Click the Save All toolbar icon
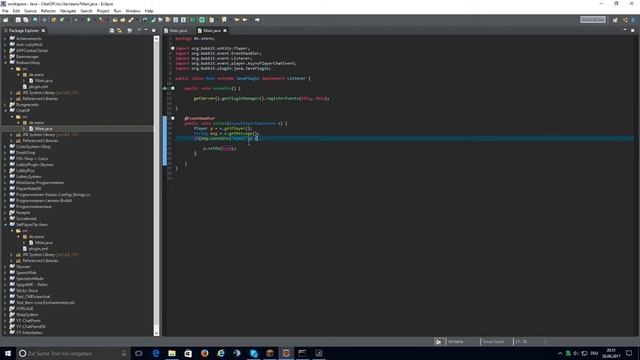The height and width of the screenshot is (360, 640). pyautogui.click(x=26, y=20)
